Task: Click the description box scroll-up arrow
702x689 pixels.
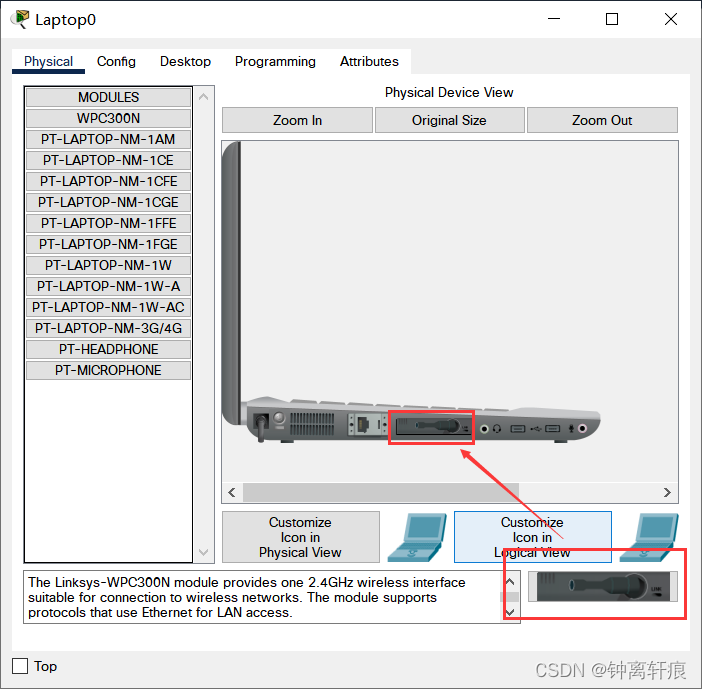Action: click(x=510, y=582)
